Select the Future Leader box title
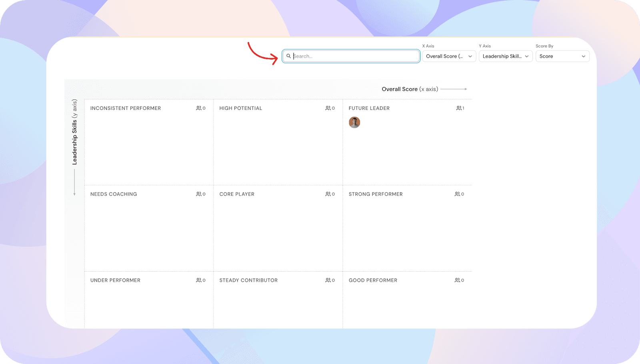 tap(369, 108)
